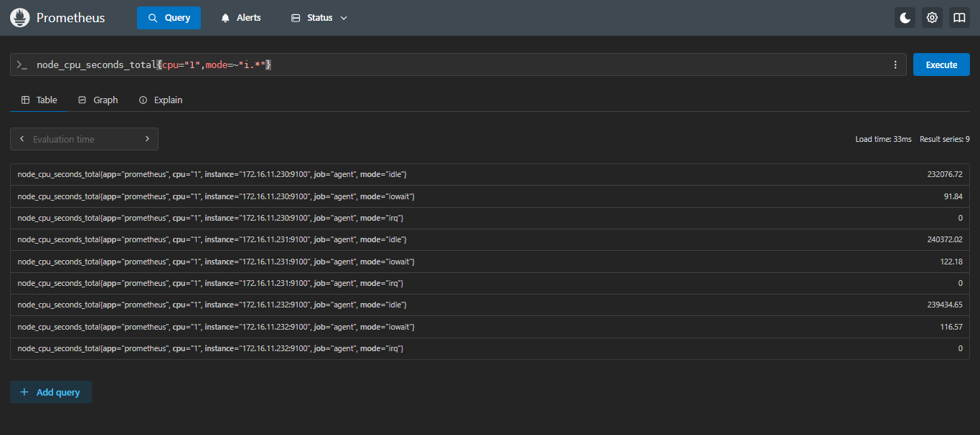This screenshot has height=435, width=980.
Task: Go to previous evaluation time
Action: click(22, 139)
